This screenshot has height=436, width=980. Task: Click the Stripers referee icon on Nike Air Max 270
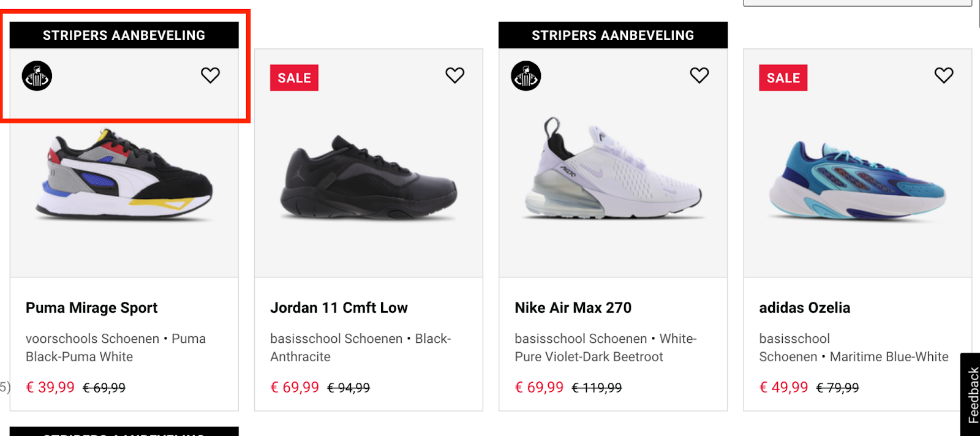tap(526, 75)
